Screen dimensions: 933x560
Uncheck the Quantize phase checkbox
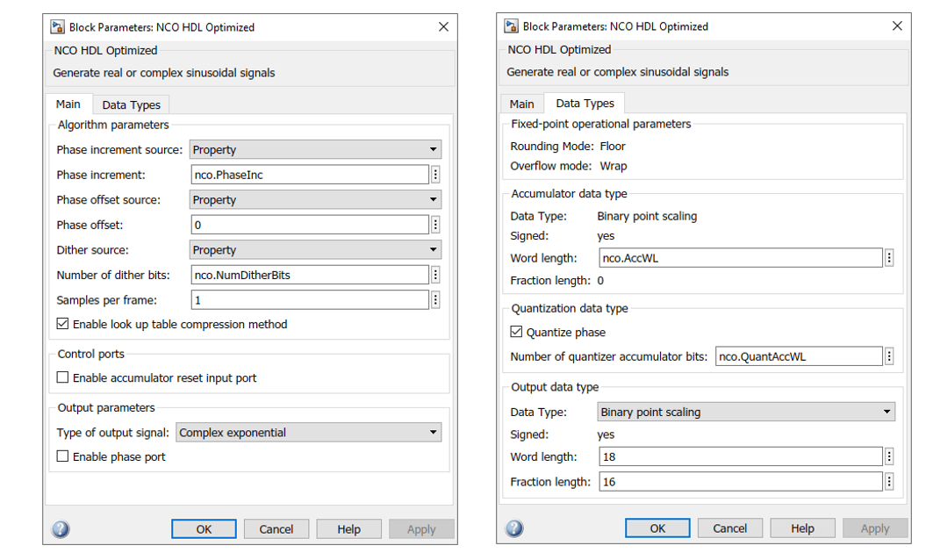coord(516,332)
